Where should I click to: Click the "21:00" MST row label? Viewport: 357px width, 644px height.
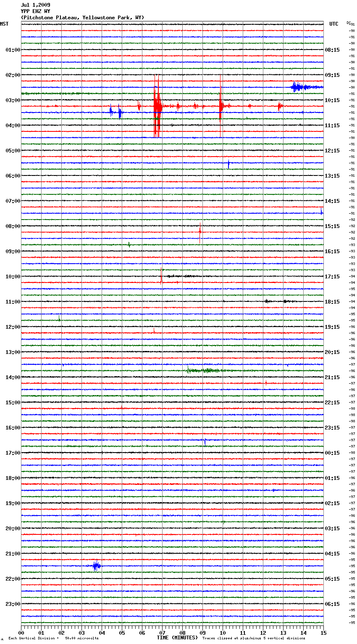(13, 553)
